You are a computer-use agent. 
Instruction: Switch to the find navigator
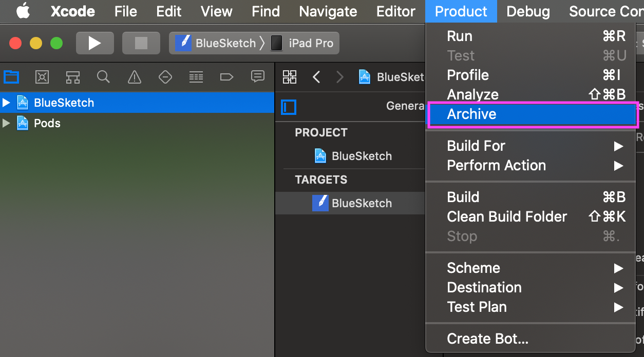coord(103,77)
